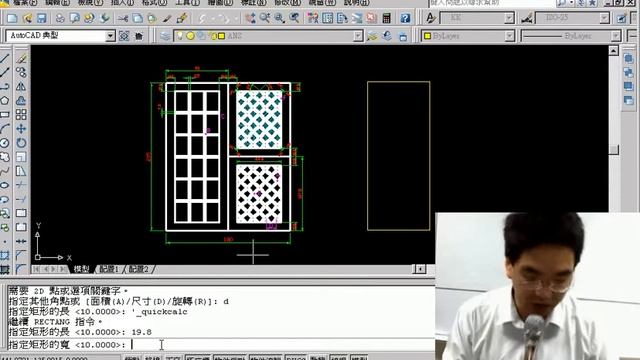Expand the ISO-25 dimension style dropdown
The width and height of the screenshot is (640, 360).
pos(604,18)
